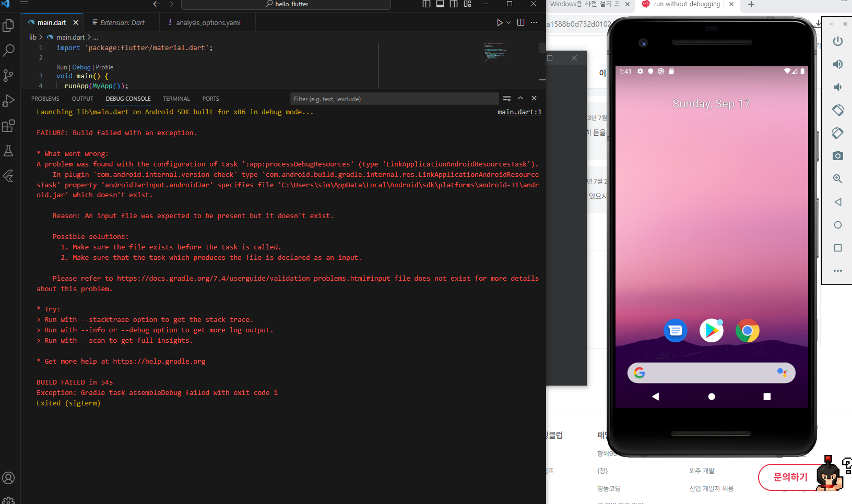Switch to the PROBLEMS panel tab
This screenshot has width=852, height=504.
(45, 99)
